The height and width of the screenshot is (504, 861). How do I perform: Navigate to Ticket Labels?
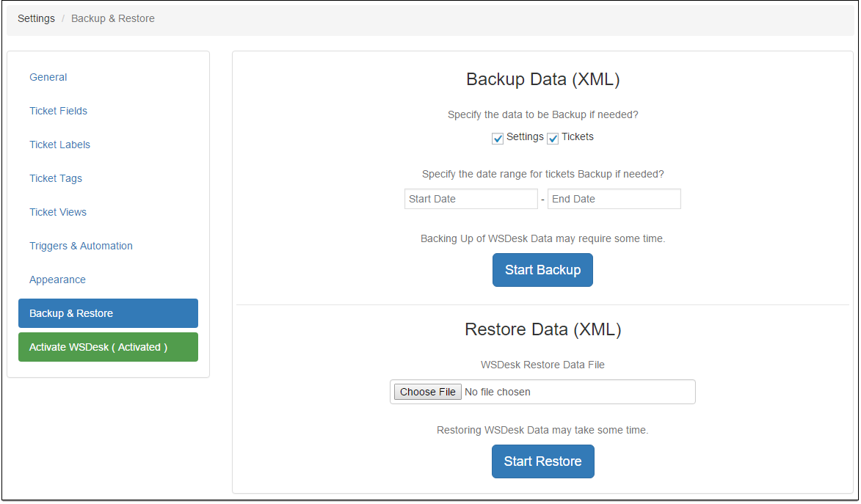59,145
